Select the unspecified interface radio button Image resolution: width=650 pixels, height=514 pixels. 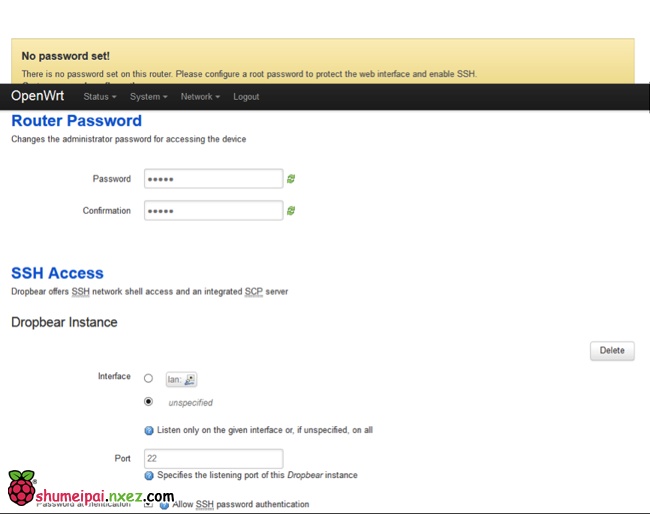tap(148, 402)
